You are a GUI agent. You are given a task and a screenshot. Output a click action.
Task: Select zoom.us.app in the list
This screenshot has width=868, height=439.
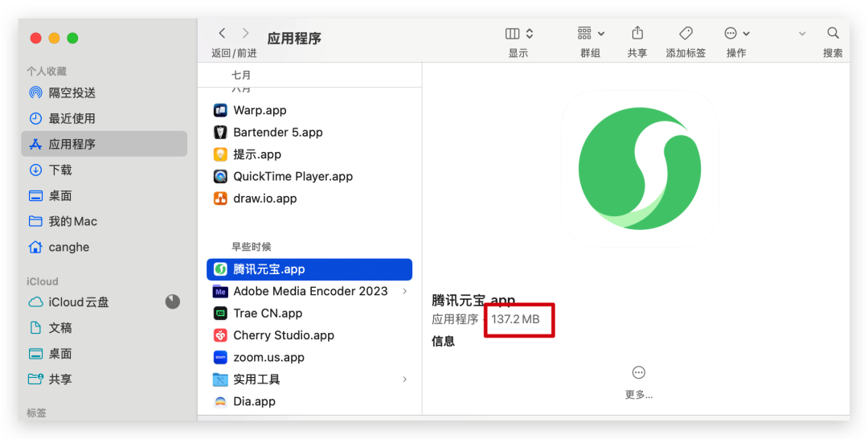point(309,358)
